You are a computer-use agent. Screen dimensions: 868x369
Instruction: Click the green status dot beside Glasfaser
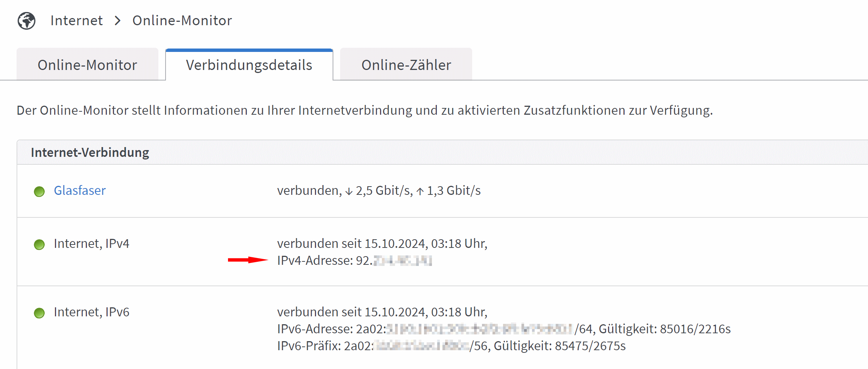tap(39, 191)
